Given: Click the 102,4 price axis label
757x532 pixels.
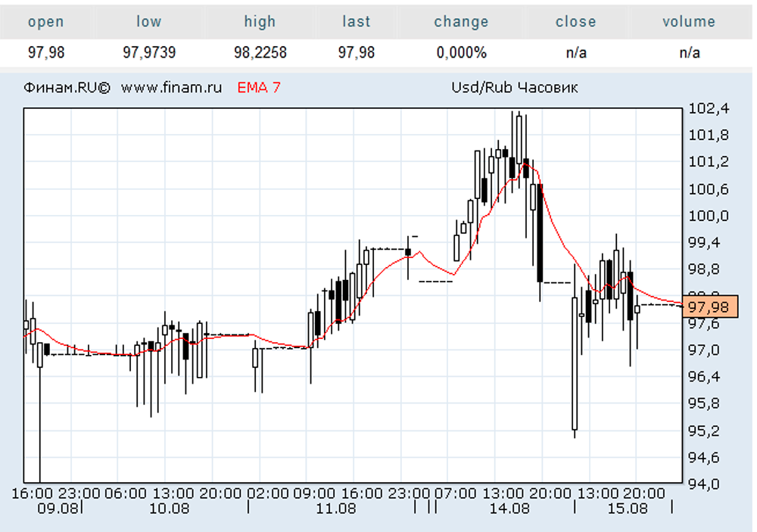Looking at the screenshot, I should 709,109.
